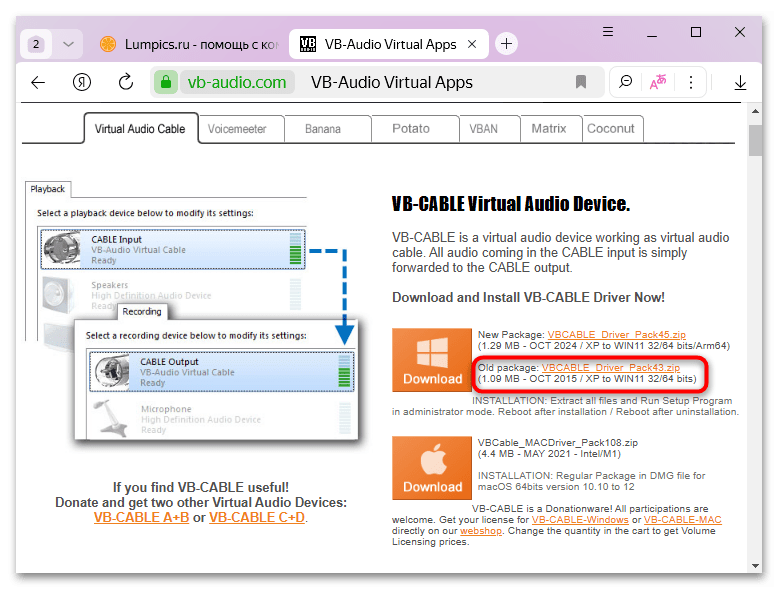Reload the page with the refresh icon

click(126, 82)
